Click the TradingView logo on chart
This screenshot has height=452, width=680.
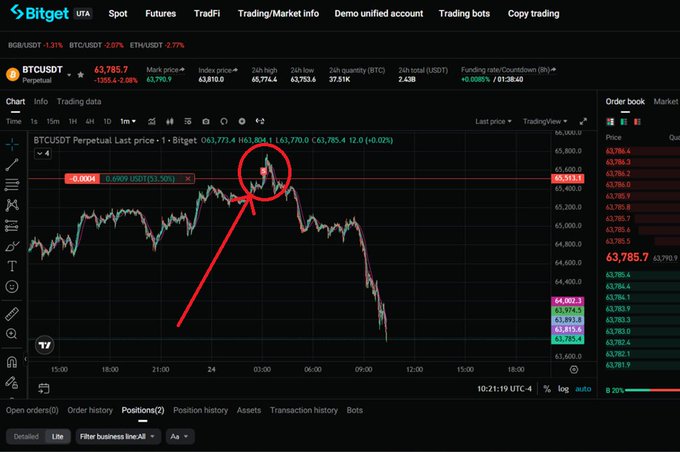[44, 345]
